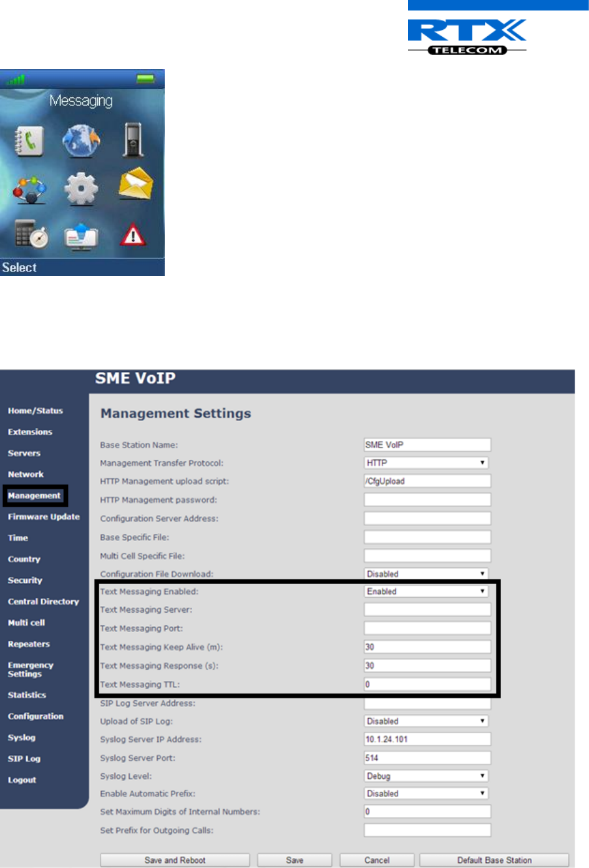Click Base Station Name field

(427, 445)
